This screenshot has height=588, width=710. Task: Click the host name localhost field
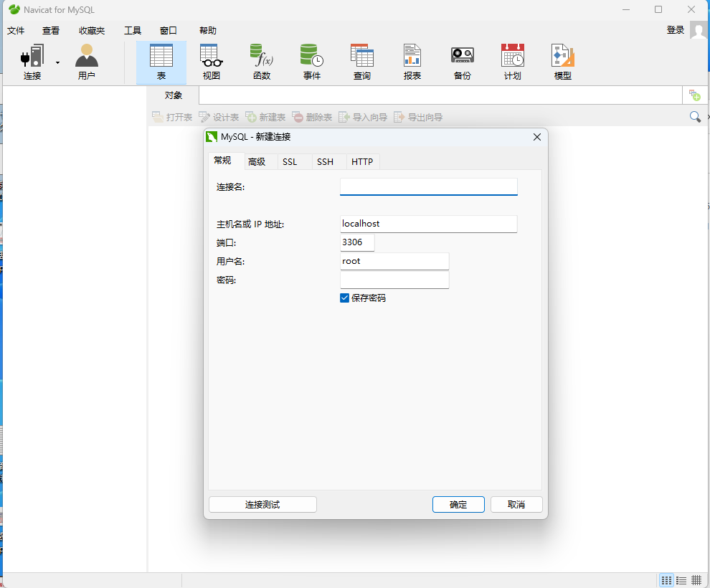(428, 224)
